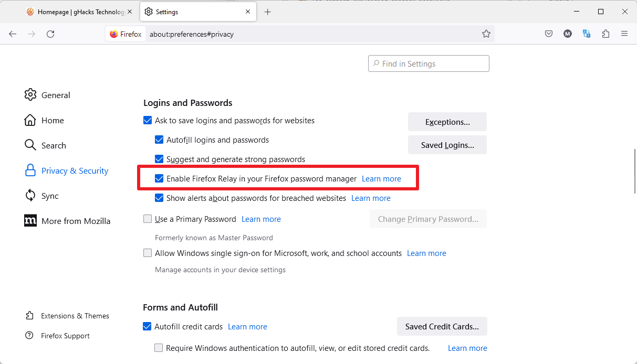Bookmark this page with the star icon

point(486,34)
